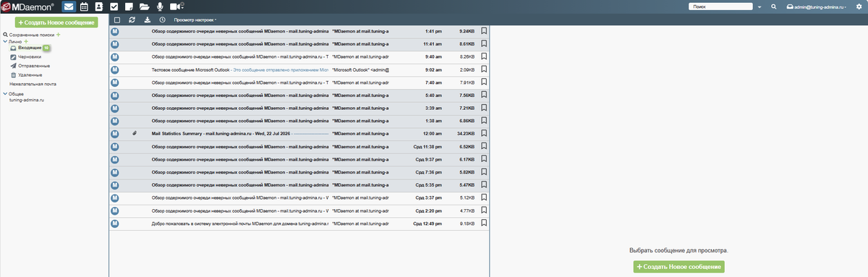Flag the Срд 3:37 pm message
This screenshot has height=277, width=868.
(x=484, y=197)
